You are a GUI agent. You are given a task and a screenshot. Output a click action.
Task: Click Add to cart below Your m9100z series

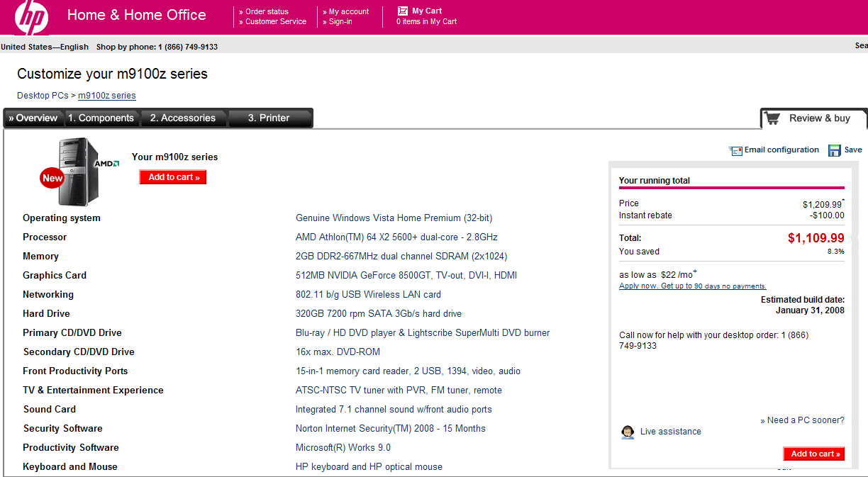[173, 177]
